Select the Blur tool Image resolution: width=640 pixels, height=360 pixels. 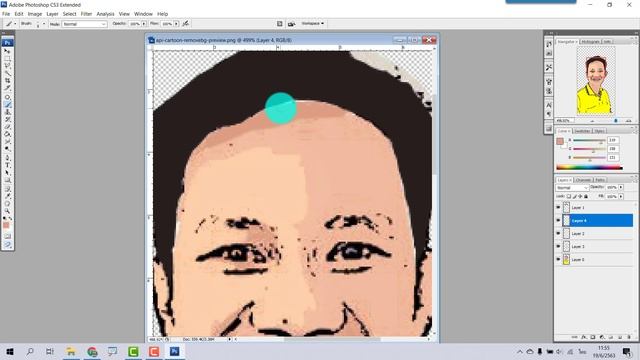tap(7, 142)
